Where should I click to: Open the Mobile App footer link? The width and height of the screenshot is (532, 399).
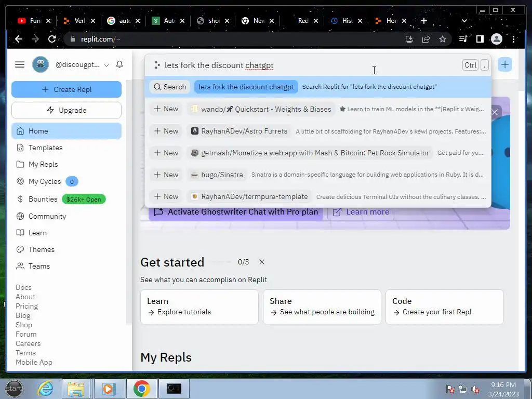(x=34, y=362)
